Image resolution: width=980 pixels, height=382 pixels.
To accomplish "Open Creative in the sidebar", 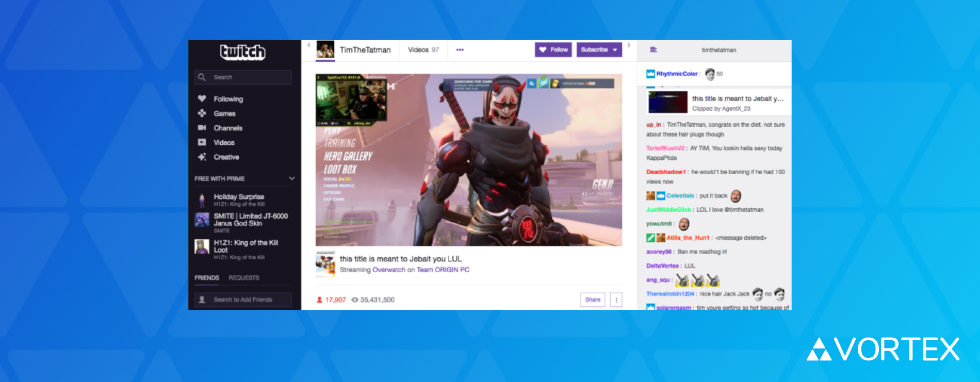I will 226,157.
